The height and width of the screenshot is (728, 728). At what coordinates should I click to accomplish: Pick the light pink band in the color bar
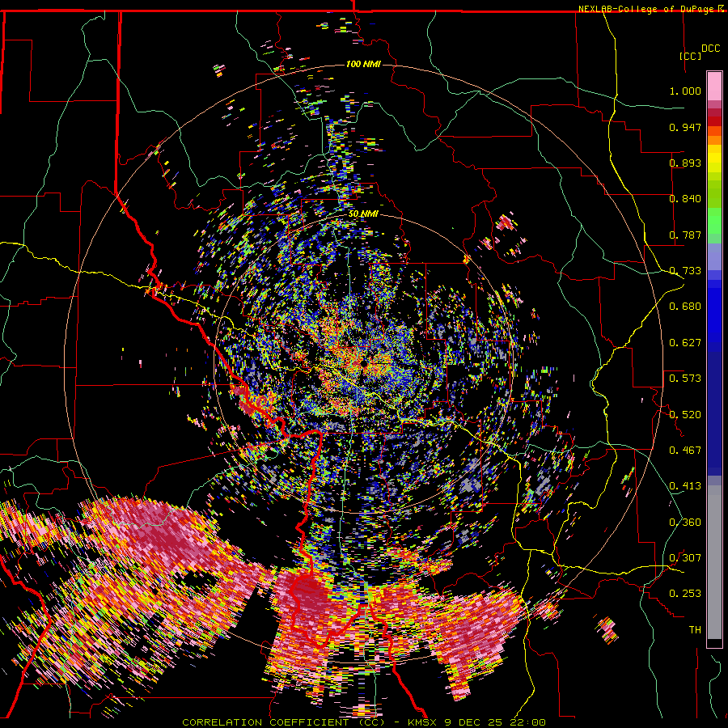tap(714, 86)
